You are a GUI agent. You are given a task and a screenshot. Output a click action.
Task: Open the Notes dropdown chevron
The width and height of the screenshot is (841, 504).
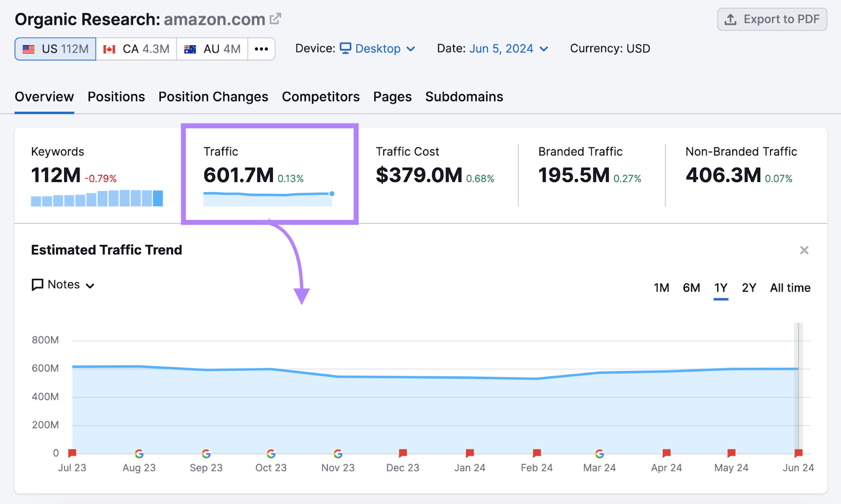coord(91,285)
